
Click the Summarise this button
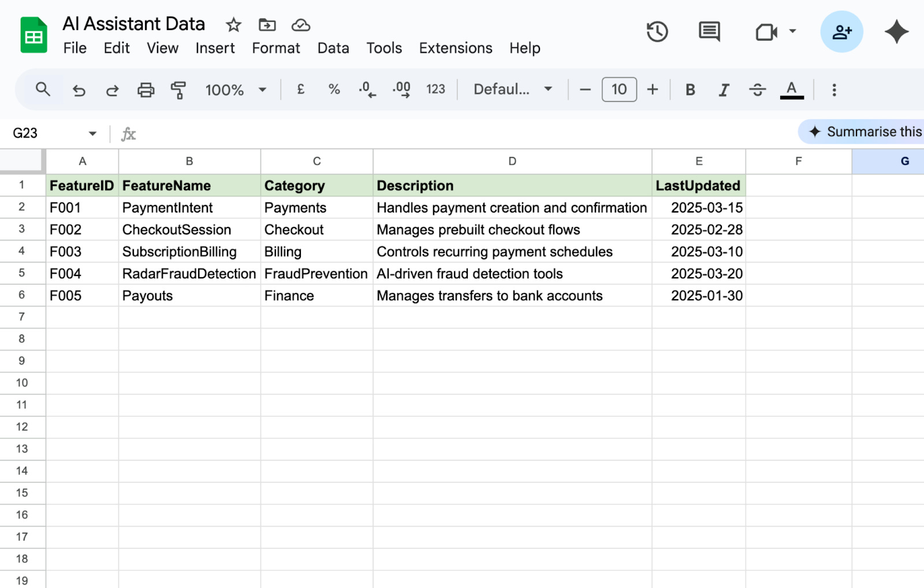pos(862,132)
